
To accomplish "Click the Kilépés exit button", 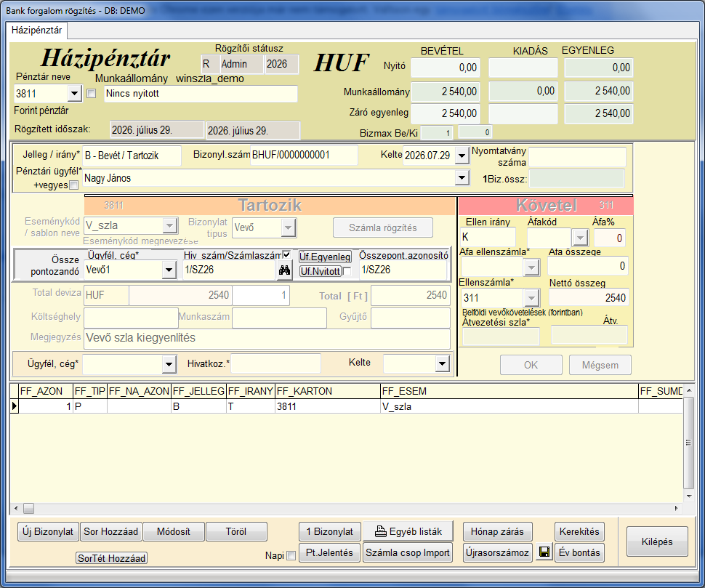I will 657,541.
